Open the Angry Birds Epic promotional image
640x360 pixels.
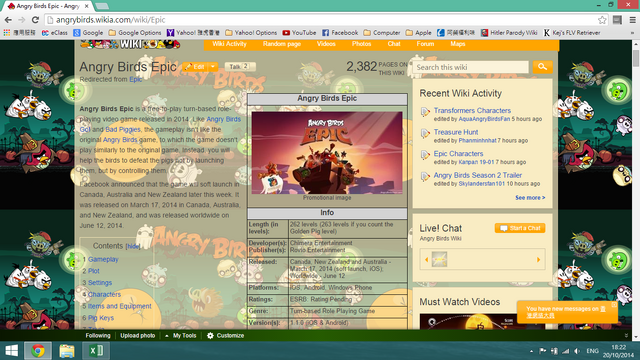[327, 153]
